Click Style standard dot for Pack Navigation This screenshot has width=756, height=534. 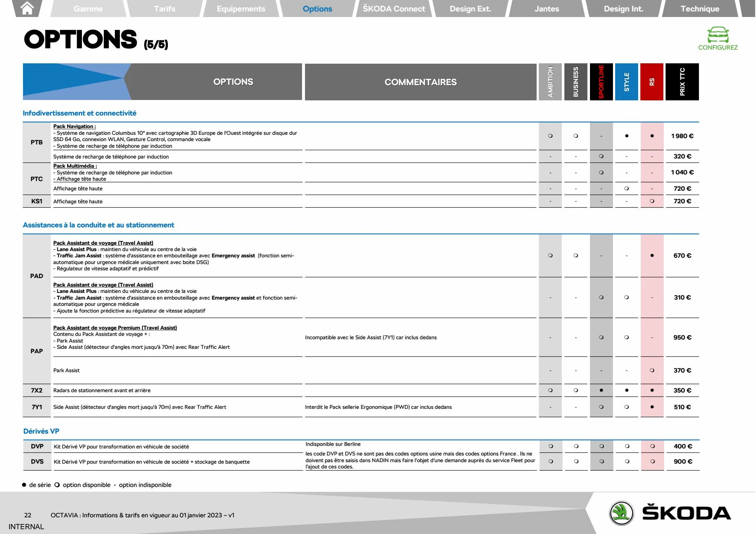point(627,136)
